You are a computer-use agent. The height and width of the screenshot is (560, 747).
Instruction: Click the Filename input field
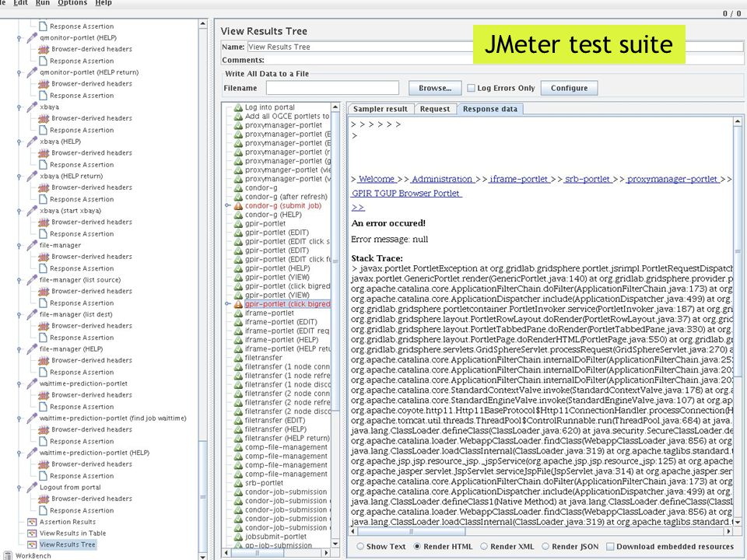[332, 88]
